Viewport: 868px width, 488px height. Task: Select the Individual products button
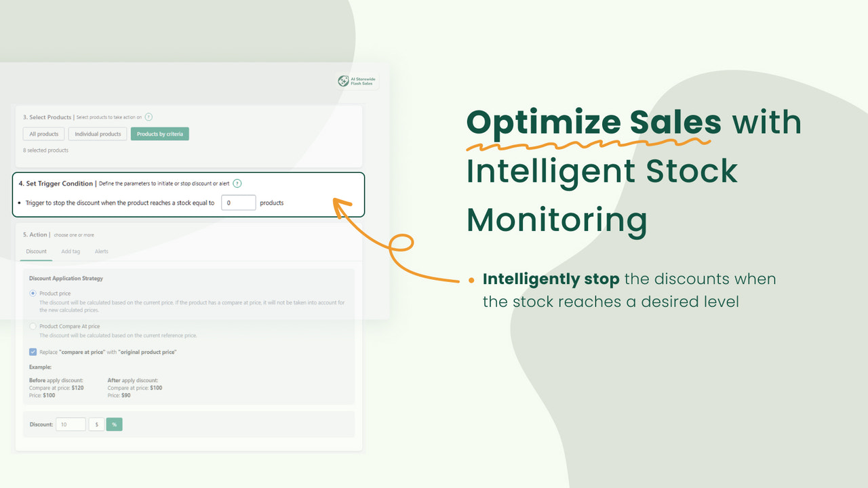click(98, 134)
